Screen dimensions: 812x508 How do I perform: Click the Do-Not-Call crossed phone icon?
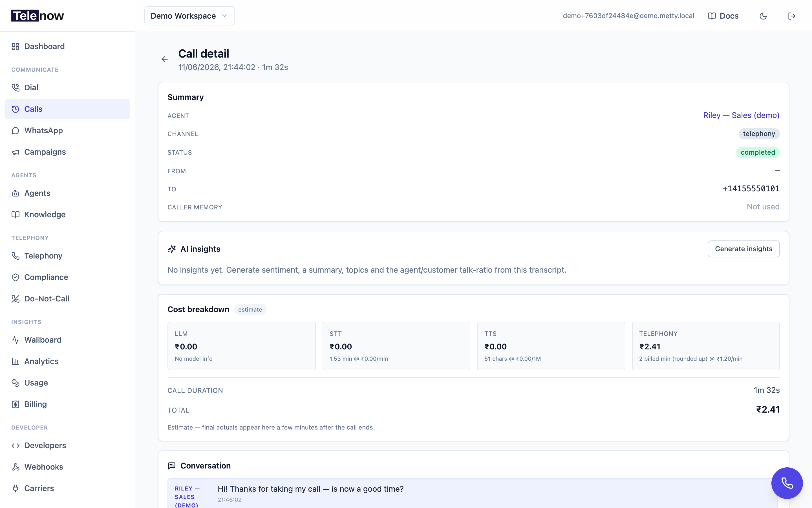(16, 299)
